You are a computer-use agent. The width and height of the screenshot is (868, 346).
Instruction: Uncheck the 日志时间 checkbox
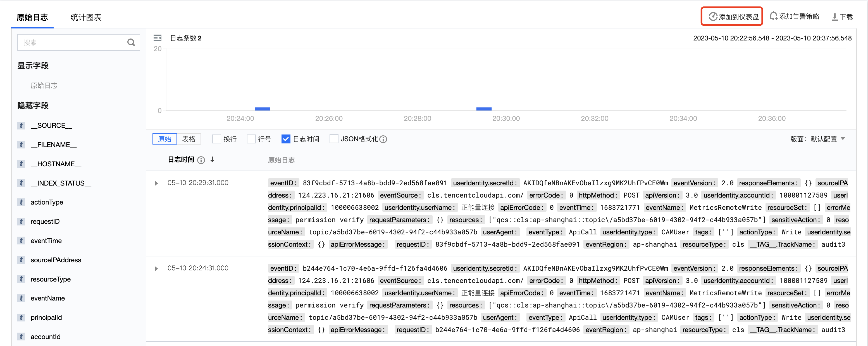[x=286, y=139]
